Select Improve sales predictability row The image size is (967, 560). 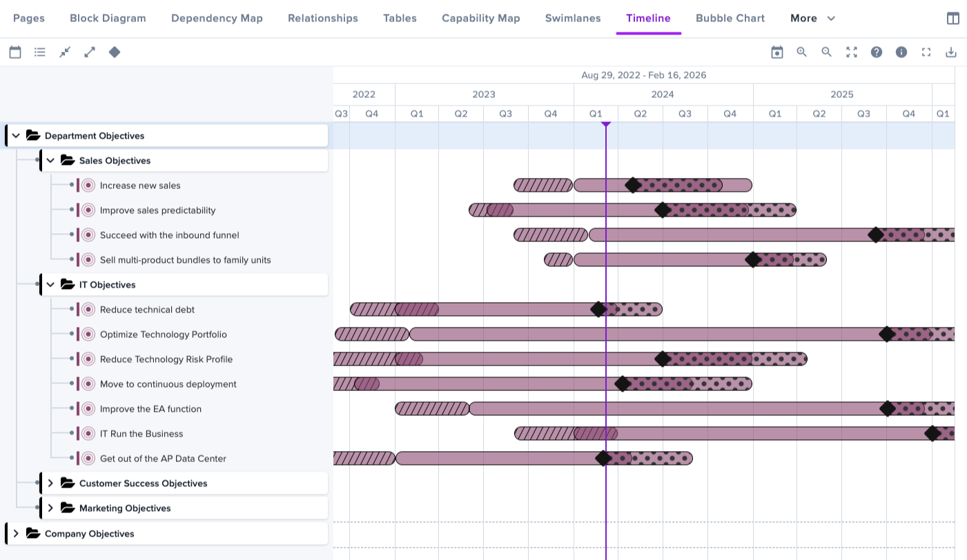(x=157, y=210)
